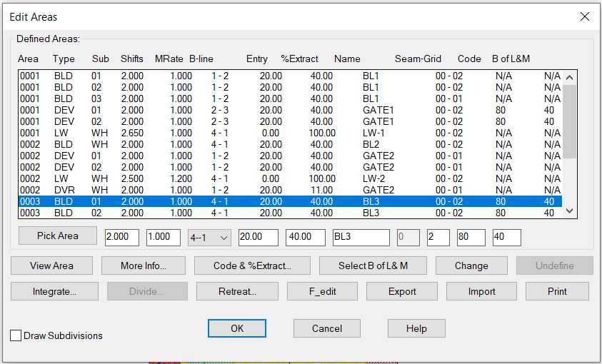Select the LW-1 longwall row
This screenshot has height=364, width=602.
[286, 133]
